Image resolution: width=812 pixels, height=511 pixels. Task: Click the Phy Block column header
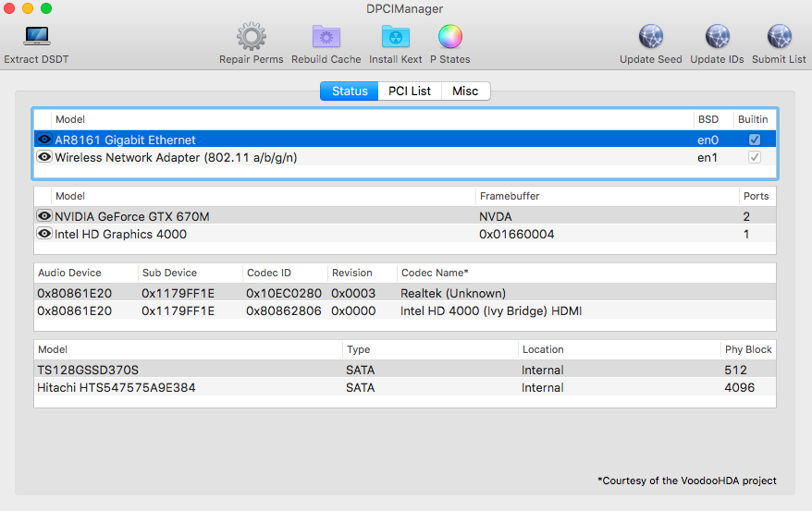748,349
